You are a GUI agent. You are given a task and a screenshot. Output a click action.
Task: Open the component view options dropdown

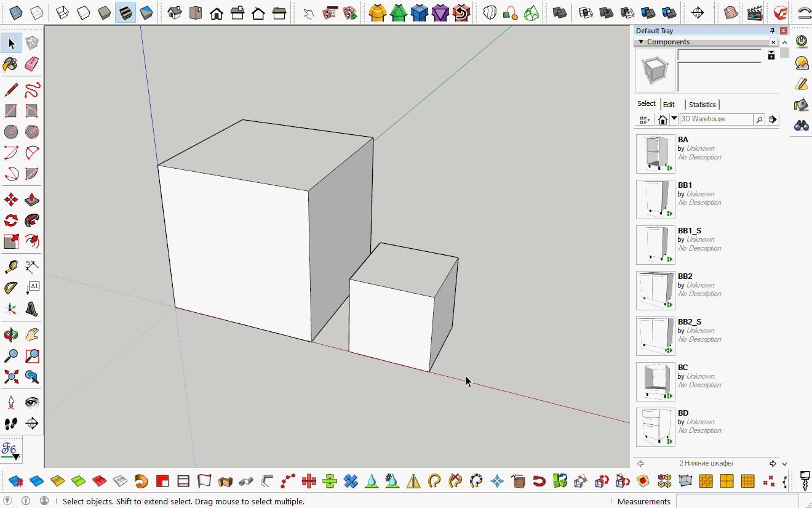[x=644, y=119]
